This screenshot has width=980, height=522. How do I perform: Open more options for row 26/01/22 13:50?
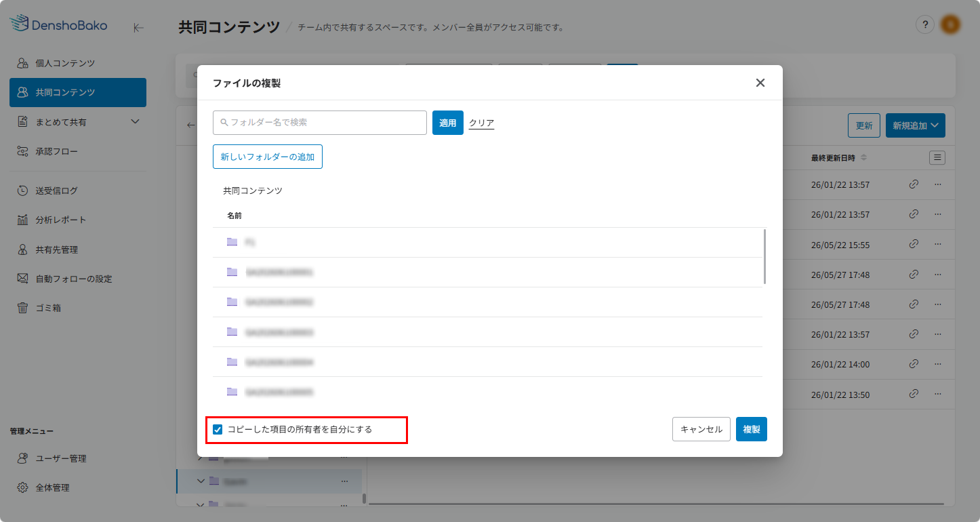click(x=938, y=393)
